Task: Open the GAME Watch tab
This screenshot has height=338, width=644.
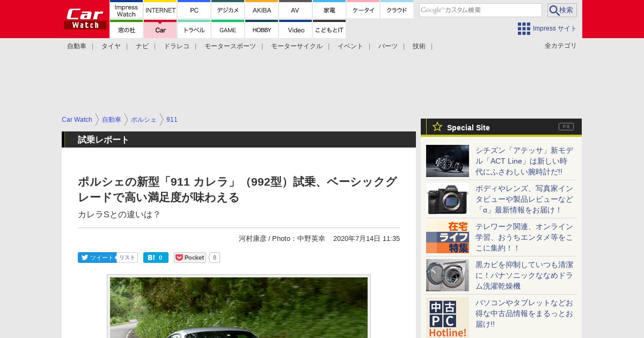Action: (x=228, y=30)
